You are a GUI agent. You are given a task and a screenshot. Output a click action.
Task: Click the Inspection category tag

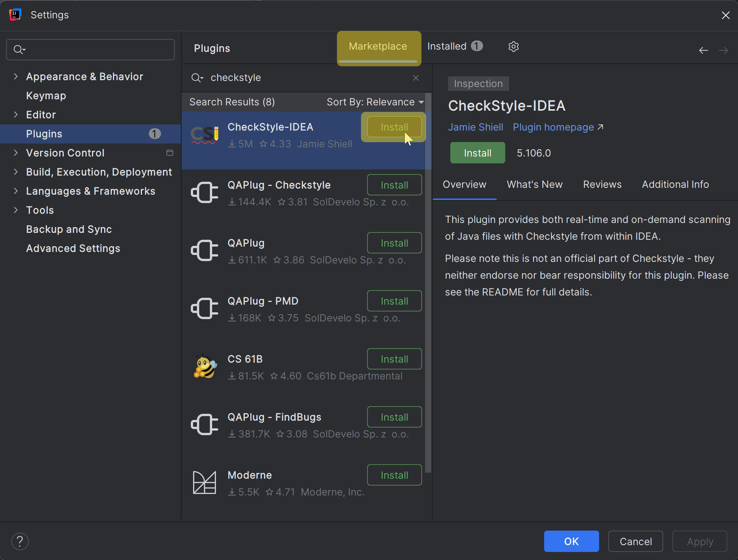pos(478,84)
